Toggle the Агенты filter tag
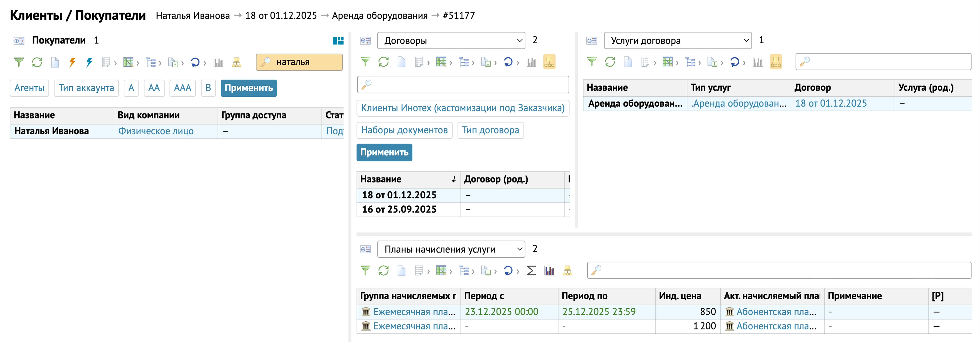The image size is (980, 342). 29,88
